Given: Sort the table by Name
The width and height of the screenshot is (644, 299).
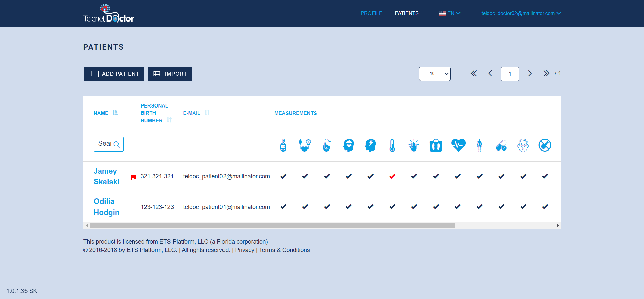Looking at the screenshot, I should click(x=115, y=113).
